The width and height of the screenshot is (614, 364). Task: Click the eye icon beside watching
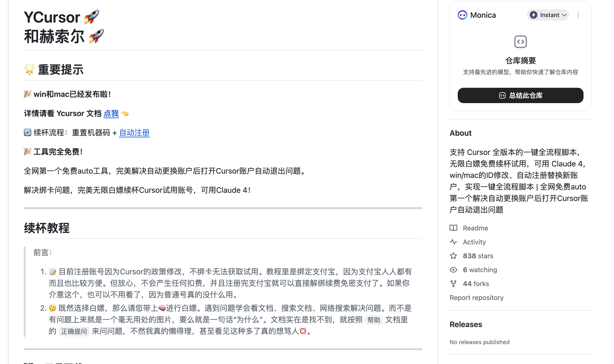(x=453, y=270)
